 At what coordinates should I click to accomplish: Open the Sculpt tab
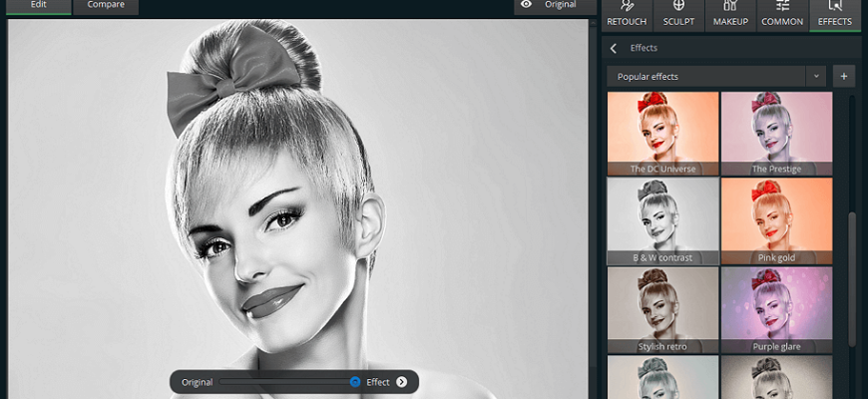(x=678, y=15)
